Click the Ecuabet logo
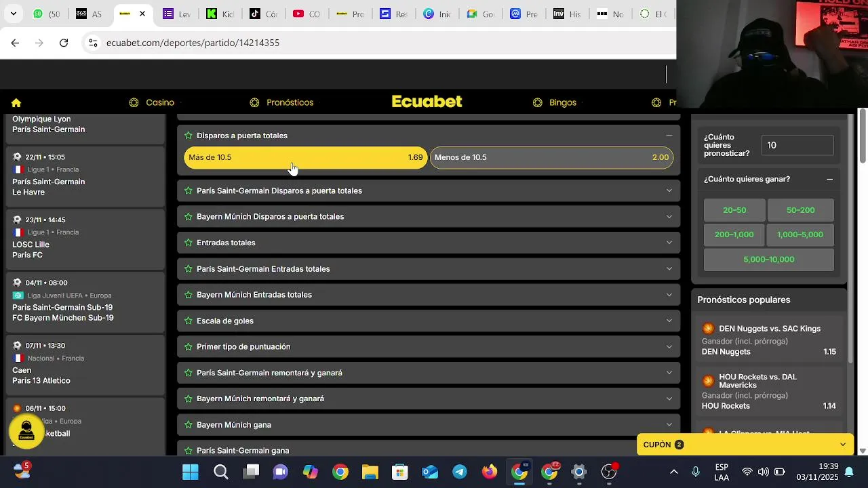 (427, 102)
